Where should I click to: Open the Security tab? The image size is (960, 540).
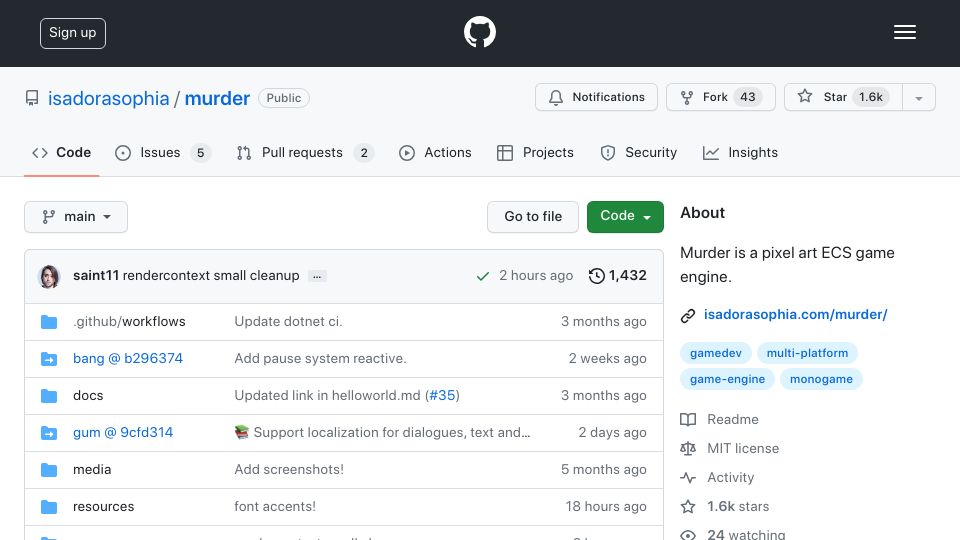pos(639,152)
